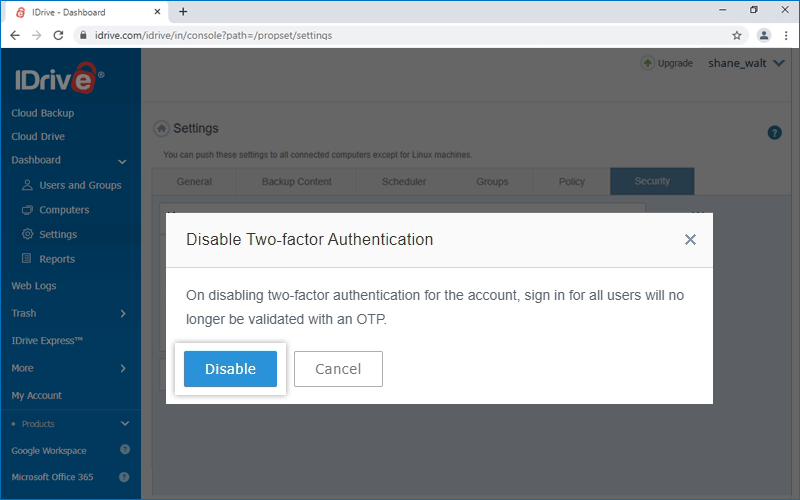Collapse the Dashboard section chevron
800x500 pixels.
[122, 161]
